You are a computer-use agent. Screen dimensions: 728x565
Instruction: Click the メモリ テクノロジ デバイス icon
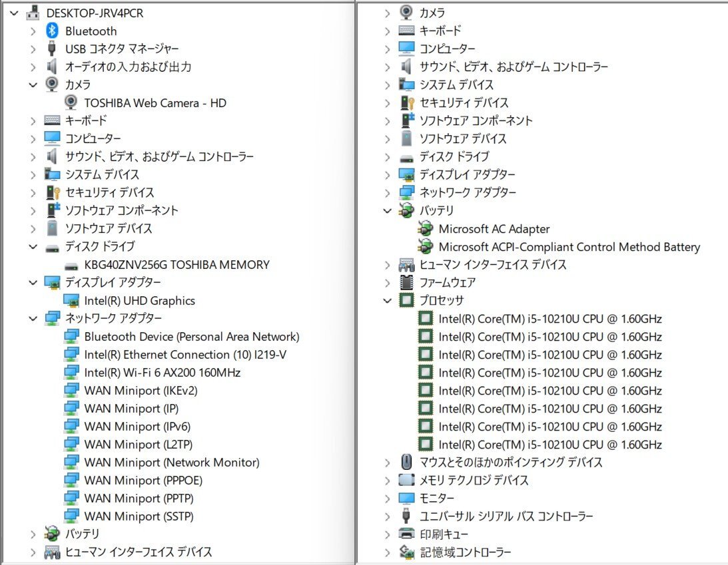pos(406,480)
